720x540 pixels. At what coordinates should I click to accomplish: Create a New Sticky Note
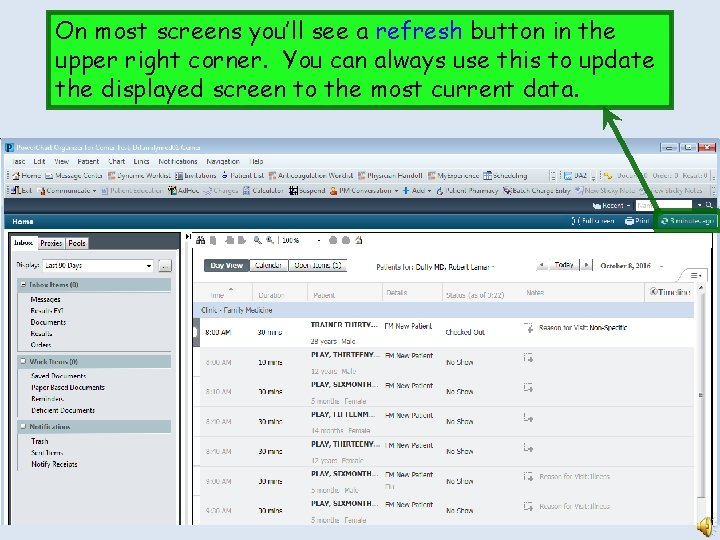[x=605, y=190]
